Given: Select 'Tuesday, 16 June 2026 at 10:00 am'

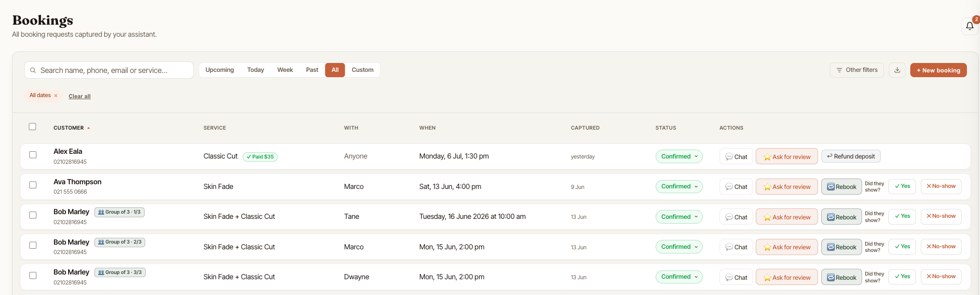Looking at the screenshot, I should 472,216.
